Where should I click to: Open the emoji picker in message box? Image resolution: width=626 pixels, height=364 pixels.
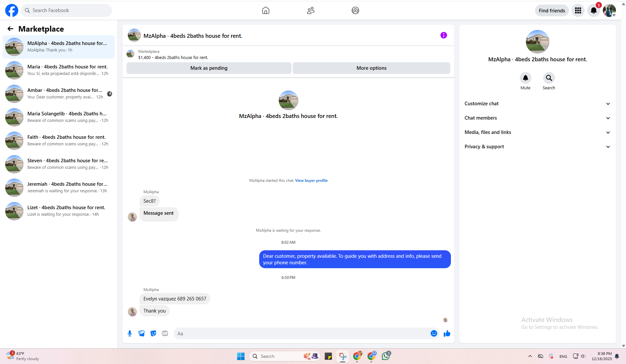coord(434,333)
